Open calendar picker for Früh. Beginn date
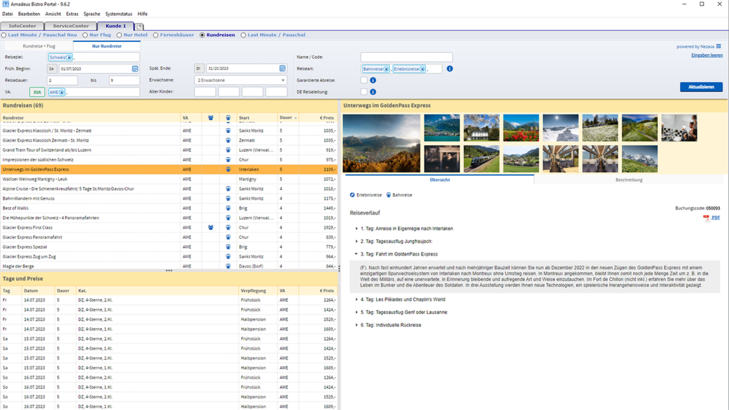 click(135, 69)
